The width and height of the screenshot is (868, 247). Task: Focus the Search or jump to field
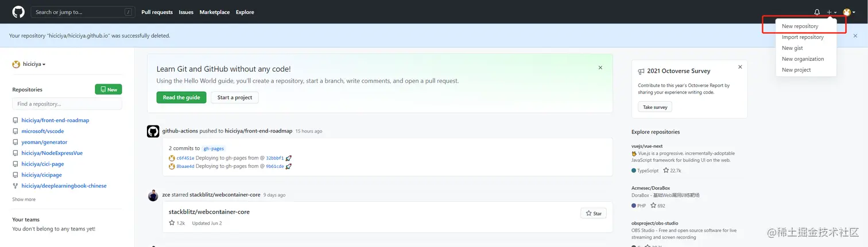point(82,12)
